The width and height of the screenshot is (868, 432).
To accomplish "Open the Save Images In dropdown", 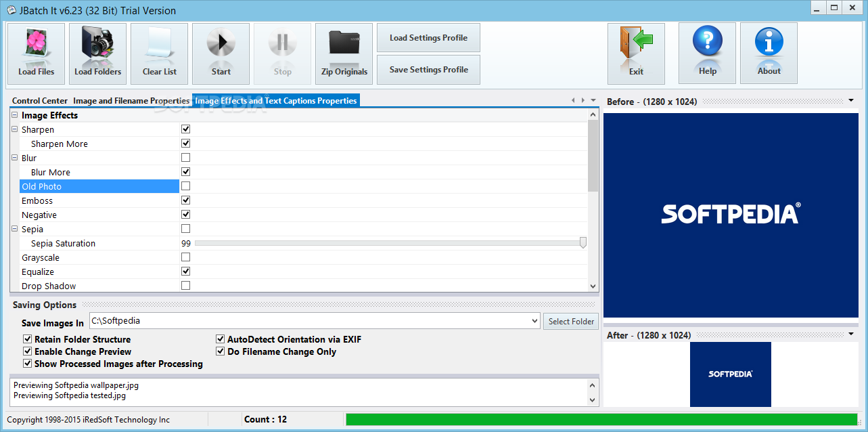I will [x=534, y=321].
